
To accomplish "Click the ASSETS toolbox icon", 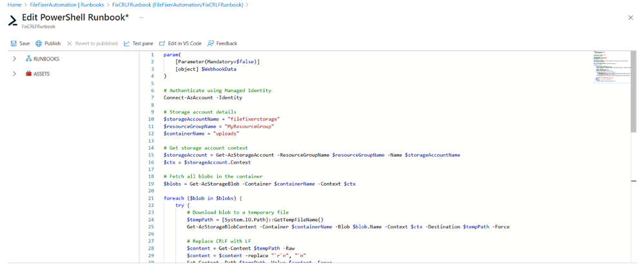I will (x=29, y=74).
